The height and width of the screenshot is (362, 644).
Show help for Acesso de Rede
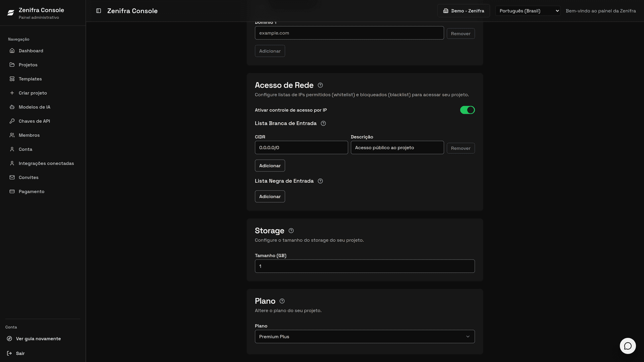[320, 85]
